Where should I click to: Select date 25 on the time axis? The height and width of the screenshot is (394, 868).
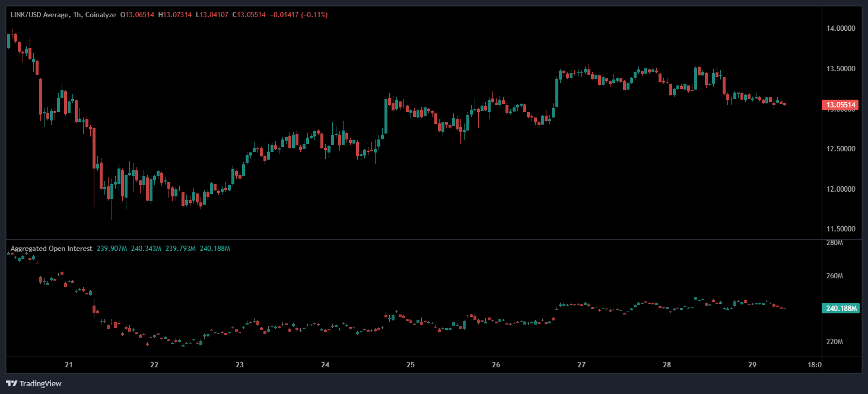click(411, 365)
